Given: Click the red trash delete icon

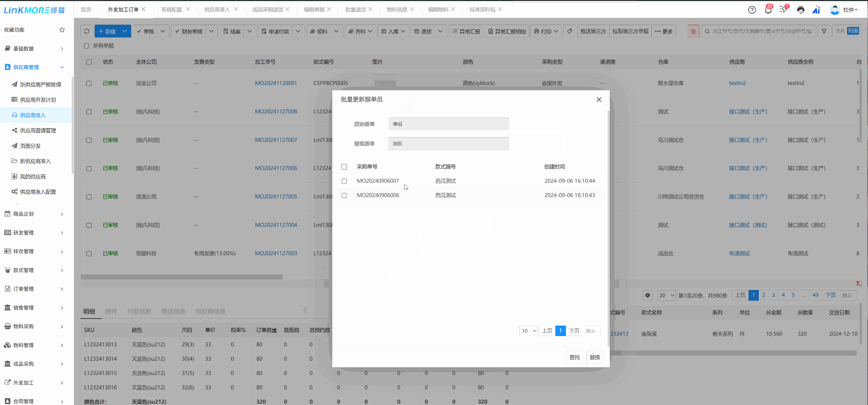Looking at the screenshot, I should (693, 32).
